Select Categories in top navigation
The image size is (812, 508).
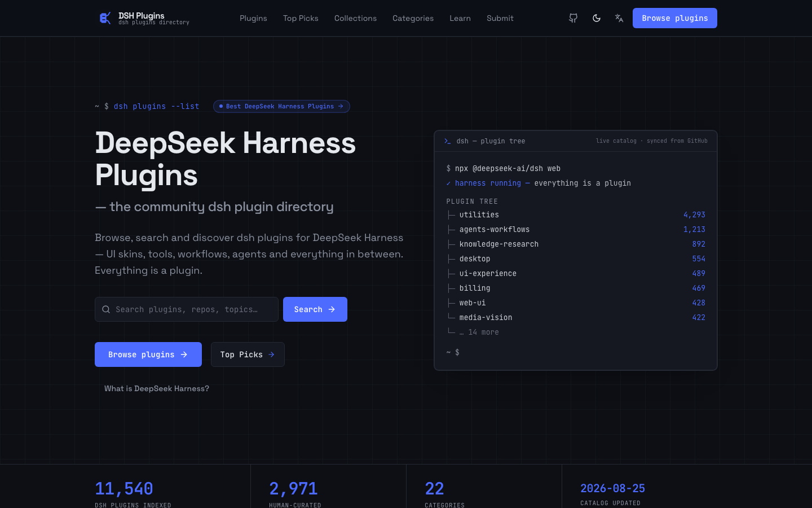pos(413,18)
